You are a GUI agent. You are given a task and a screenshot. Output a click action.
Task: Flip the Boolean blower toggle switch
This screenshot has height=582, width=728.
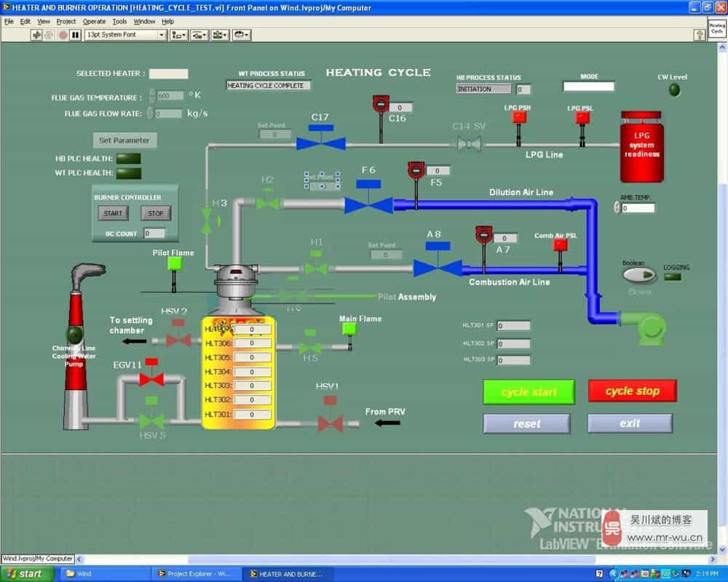(639, 275)
